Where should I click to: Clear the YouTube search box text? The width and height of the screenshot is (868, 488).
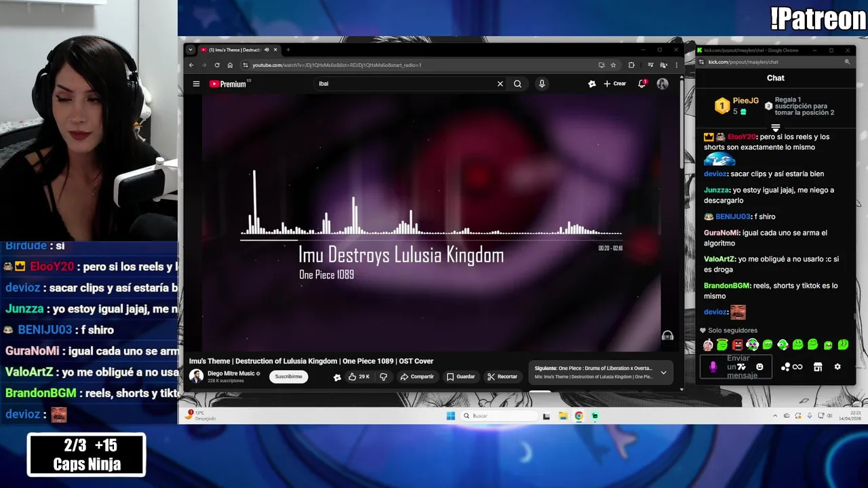[x=500, y=84]
